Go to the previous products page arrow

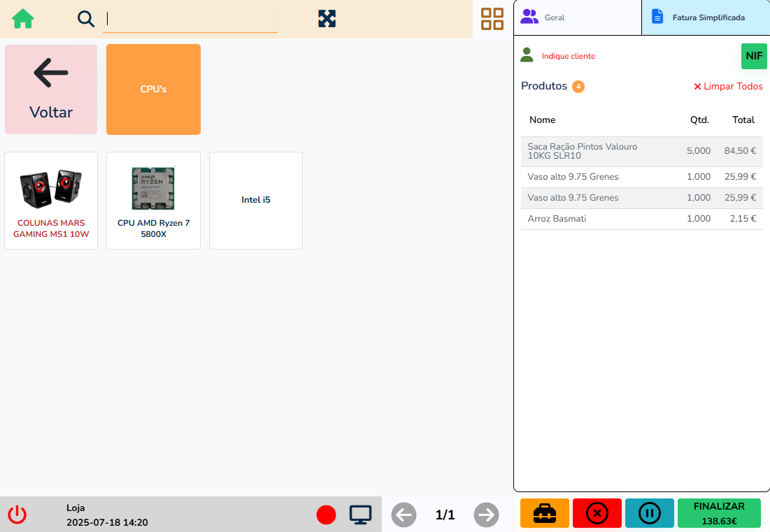point(404,515)
